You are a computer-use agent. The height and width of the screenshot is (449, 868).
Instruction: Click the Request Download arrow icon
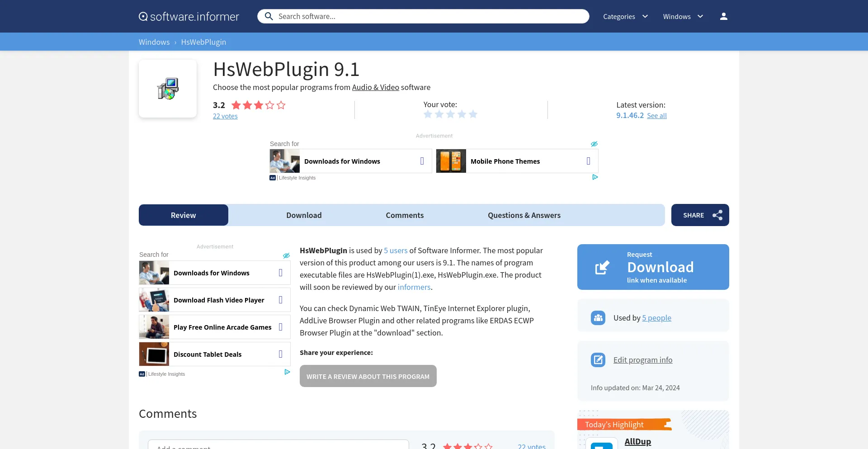[602, 267]
